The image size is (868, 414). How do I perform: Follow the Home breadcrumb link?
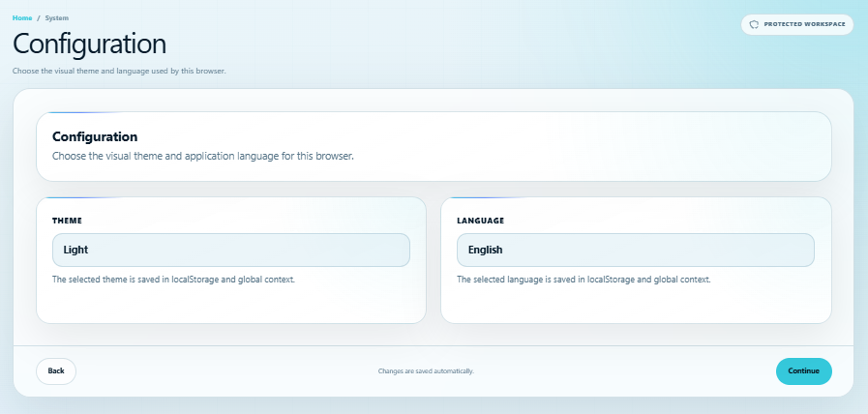[x=22, y=18]
